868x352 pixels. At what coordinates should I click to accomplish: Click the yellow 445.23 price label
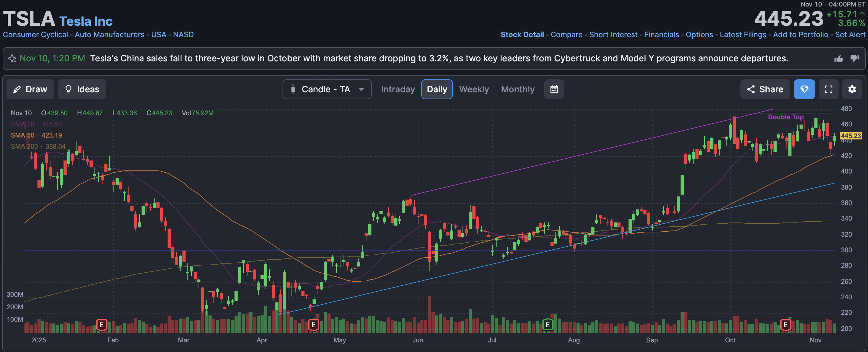click(850, 136)
